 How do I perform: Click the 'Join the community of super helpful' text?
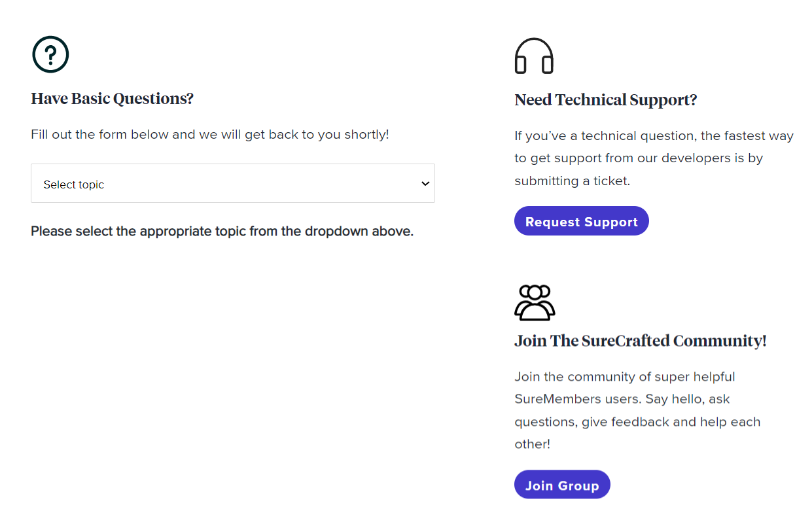click(x=624, y=377)
